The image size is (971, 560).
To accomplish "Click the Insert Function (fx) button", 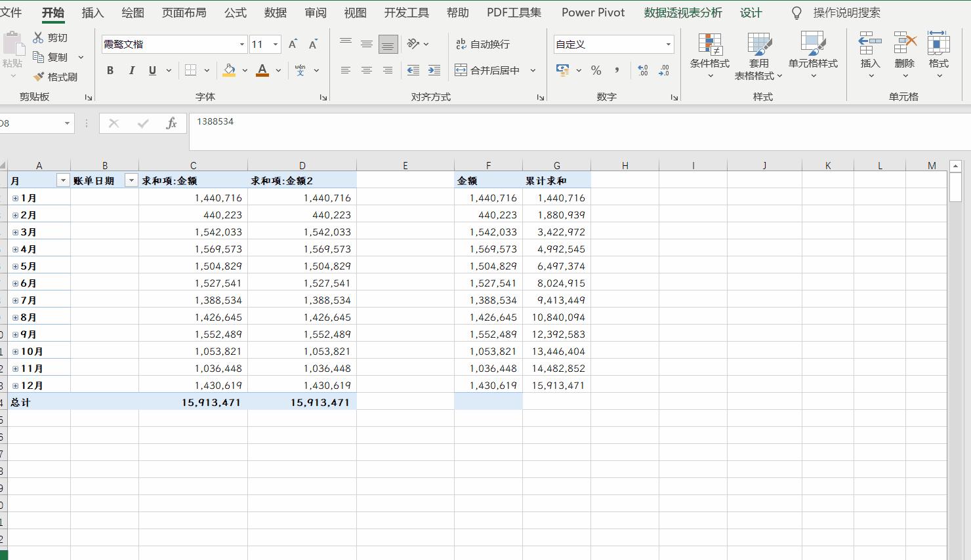I will tap(172, 123).
